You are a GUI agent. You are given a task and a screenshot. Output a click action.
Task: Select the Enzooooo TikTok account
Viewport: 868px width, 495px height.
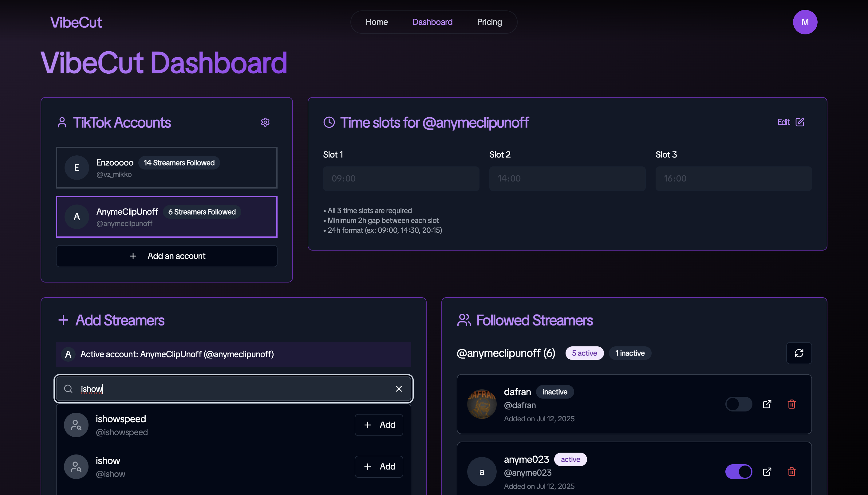point(166,168)
